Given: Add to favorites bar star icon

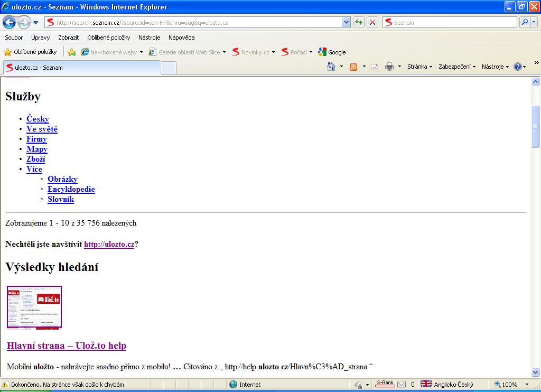Looking at the screenshot, I should pos(72,52).
